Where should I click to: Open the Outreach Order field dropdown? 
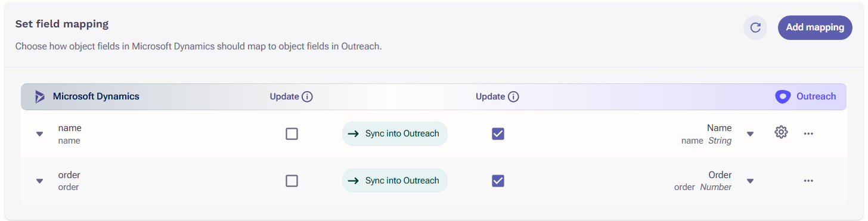click(750, 181)
